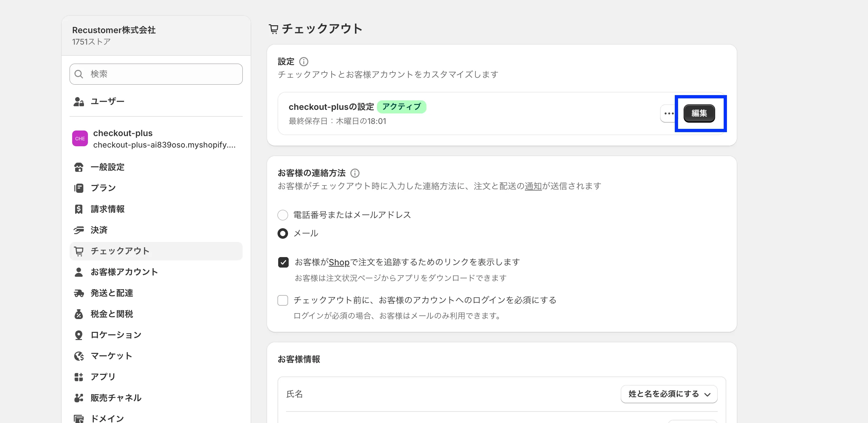
Task: Click the Apps (アプリ) grid icon
Action: 78,377
